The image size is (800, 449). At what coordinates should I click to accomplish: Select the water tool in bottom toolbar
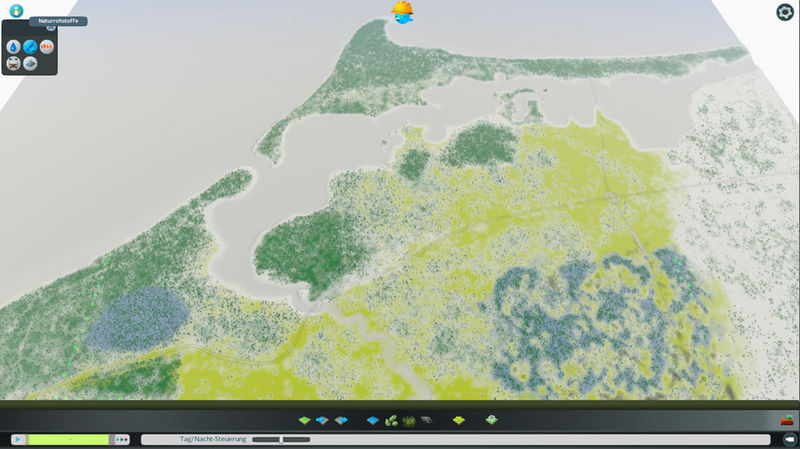coord(373,421)
